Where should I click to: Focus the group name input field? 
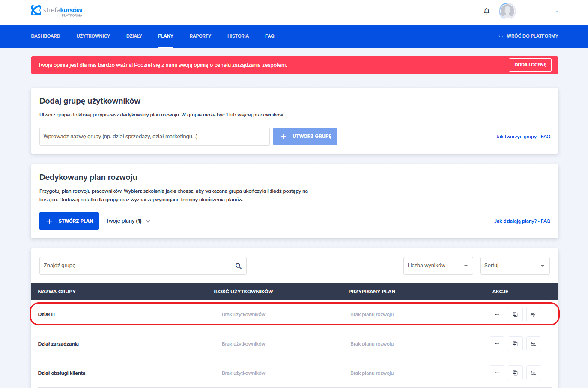pyautogui.click(x=154, y=137)
